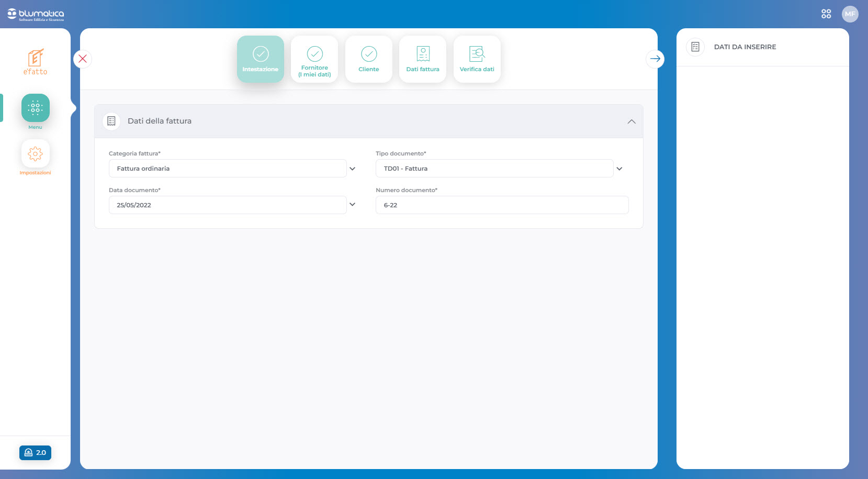Viewport: 868px width, 479px height.
Task: Open Impostazioni gear settings
Action: [x=36, y=154]
